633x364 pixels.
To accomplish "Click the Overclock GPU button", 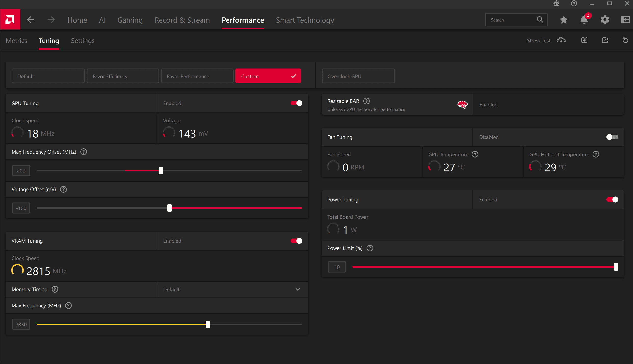I will (x=358, y=76).
